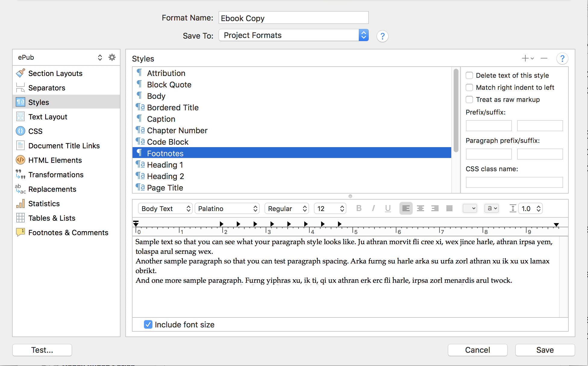Screen dimensions: 588x366
Task: Open the Styles pane help button
Action: point(562,58)
